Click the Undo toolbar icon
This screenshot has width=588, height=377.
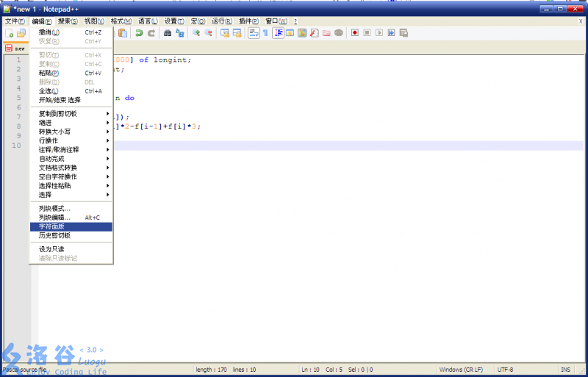click(138, 33)
